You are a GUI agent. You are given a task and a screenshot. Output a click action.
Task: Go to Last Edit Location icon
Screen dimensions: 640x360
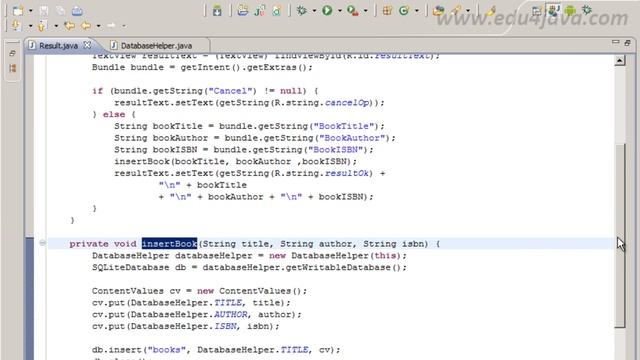tap(69, 26)
